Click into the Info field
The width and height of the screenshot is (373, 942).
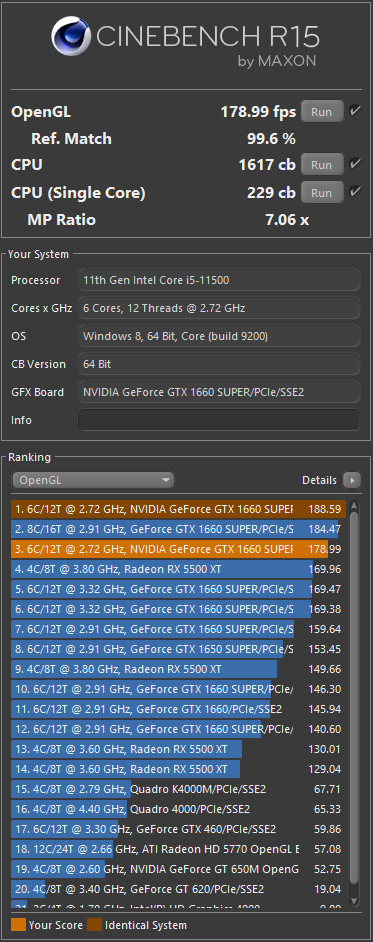219,420
